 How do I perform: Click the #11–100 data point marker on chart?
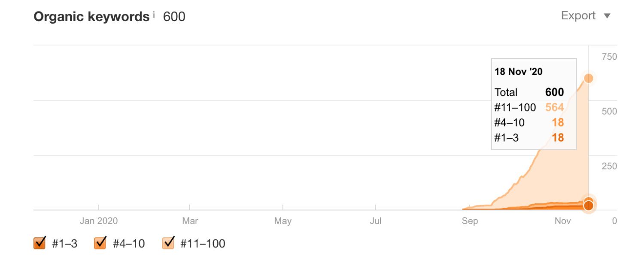pos(589,78)
